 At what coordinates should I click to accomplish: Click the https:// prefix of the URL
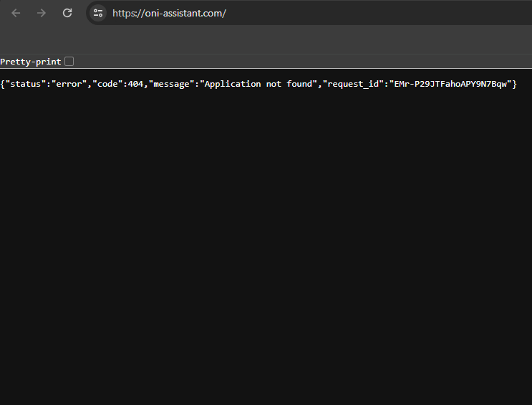(x=129, y=13)
